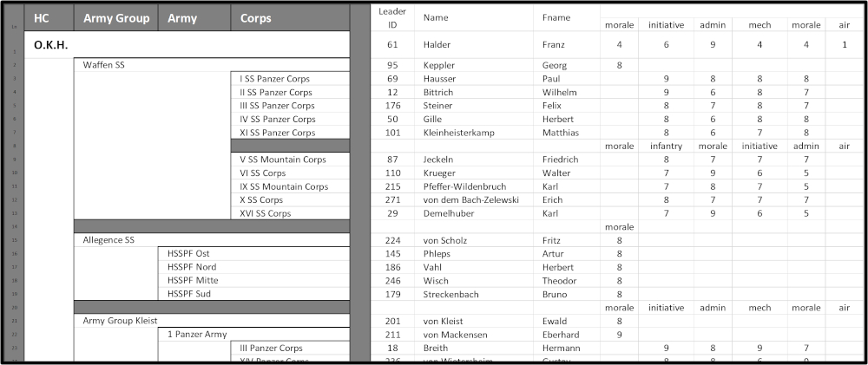
Task: Select the HSSPF Nord army cell
Action: click(192, 267)
